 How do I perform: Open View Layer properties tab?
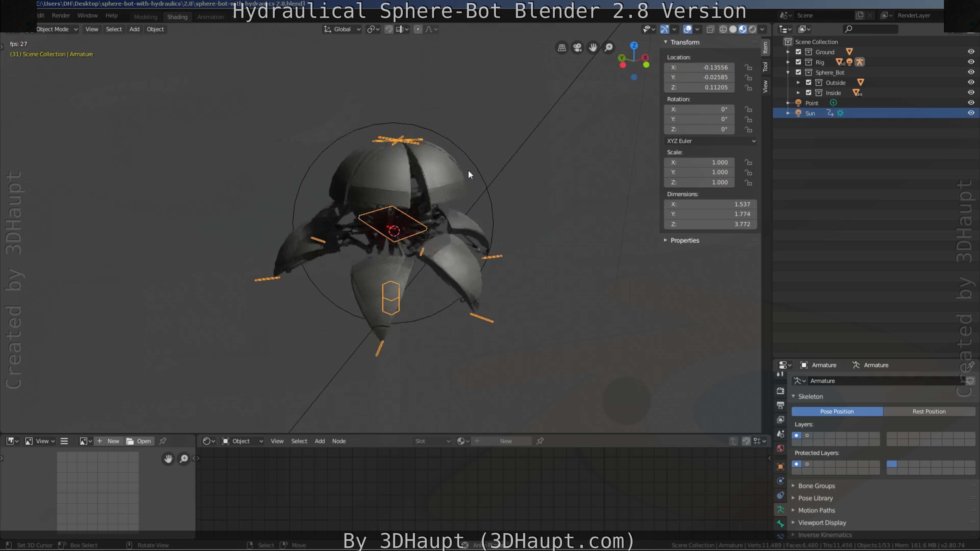[780, 419]
